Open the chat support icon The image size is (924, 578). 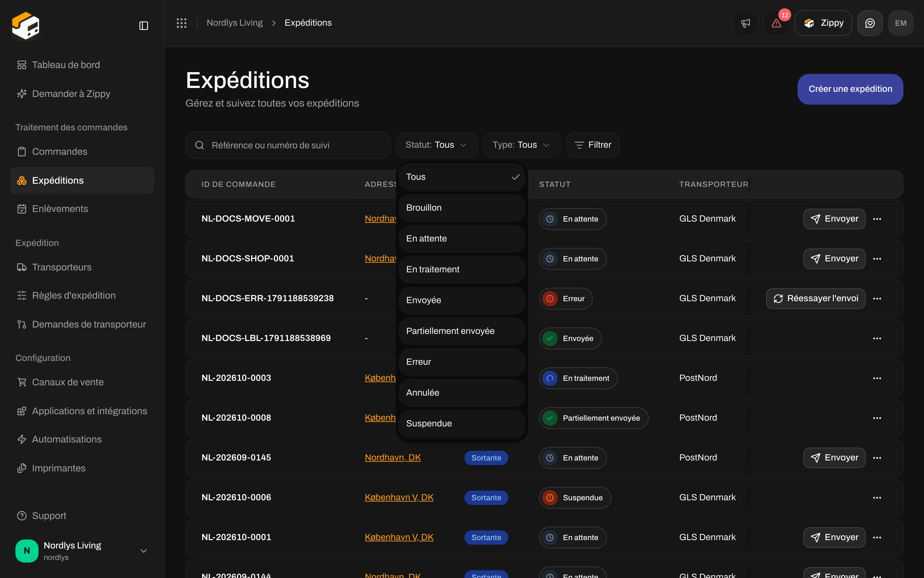click(870, 23)
